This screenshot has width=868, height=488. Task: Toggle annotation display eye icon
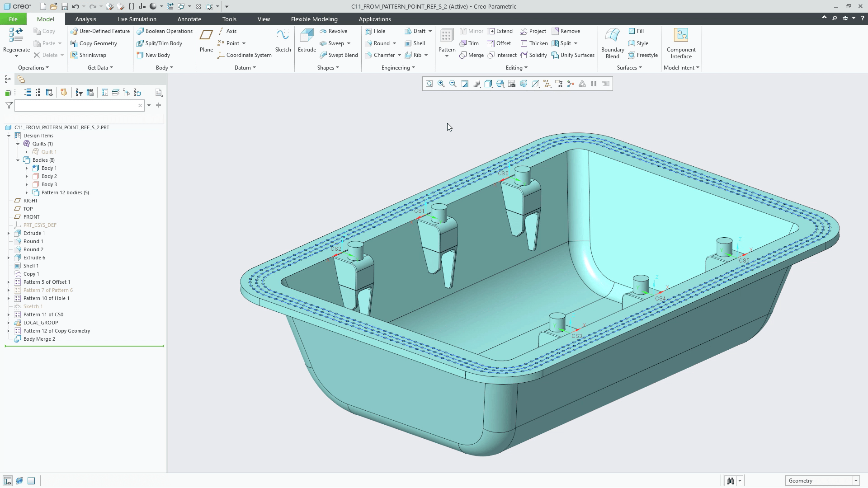[x=559, y=84]
